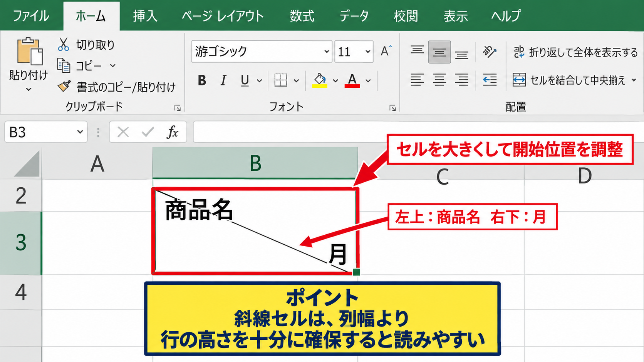
Task: Click cell B3 containing 商品名
Action: (255, 231)
